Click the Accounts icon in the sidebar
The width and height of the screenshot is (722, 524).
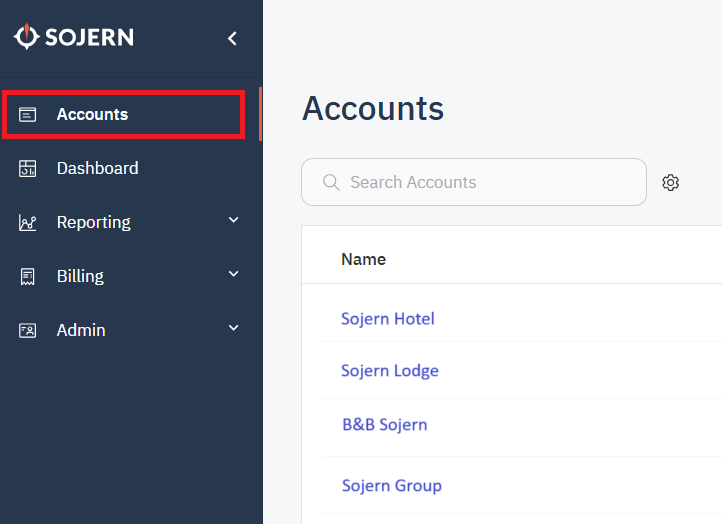(28, 115)
